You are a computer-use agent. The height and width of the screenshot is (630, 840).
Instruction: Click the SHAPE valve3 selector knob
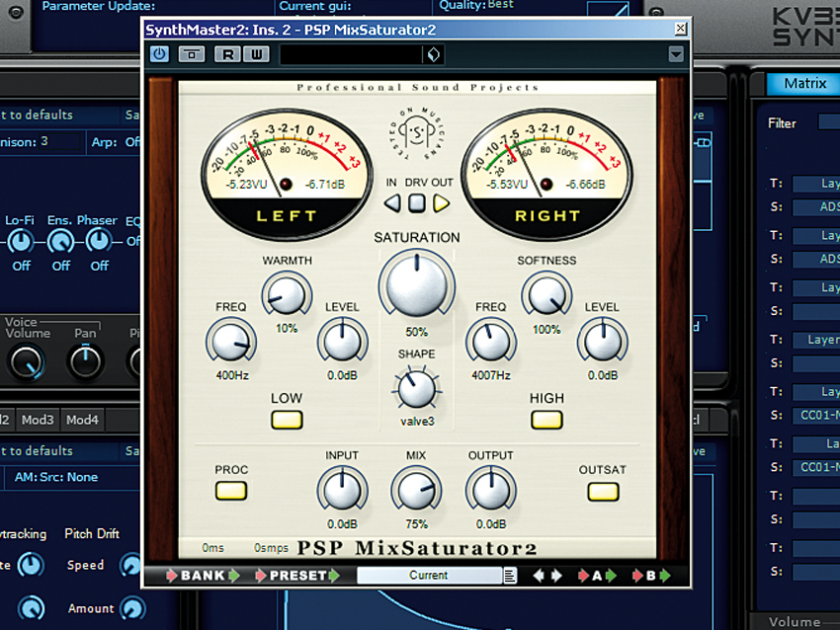click(417, 389)
